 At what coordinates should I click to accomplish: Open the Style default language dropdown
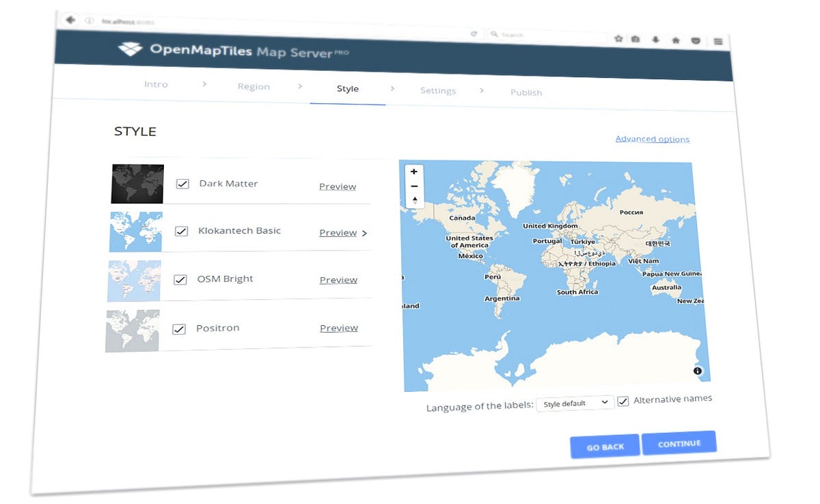[574, 404]
